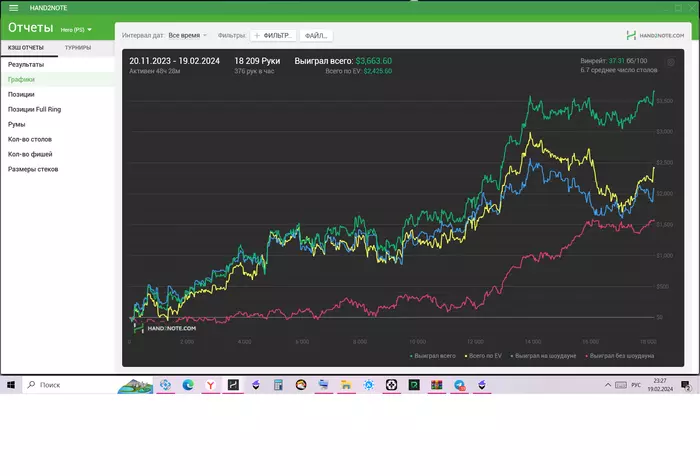Viewport: 700px width, 476px height.
Task: Open the hamburger menu in title bar
Action: [14, 8]
